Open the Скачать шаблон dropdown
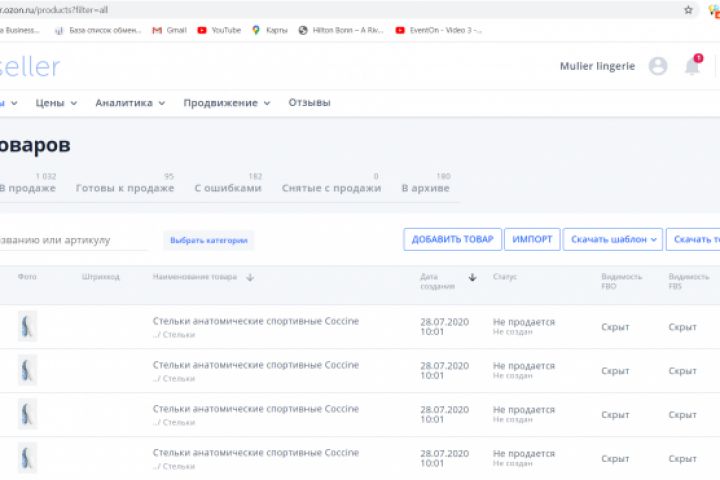720x480 pixels. 613,239
